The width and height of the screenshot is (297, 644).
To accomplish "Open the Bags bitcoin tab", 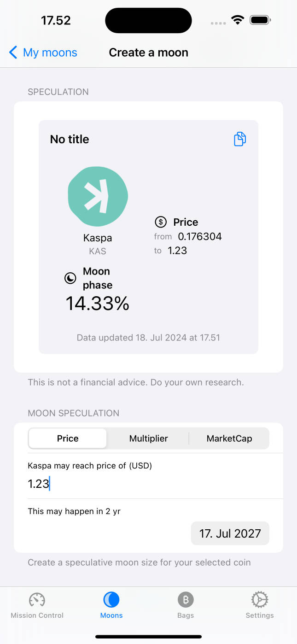I will (x=186, y=600).
